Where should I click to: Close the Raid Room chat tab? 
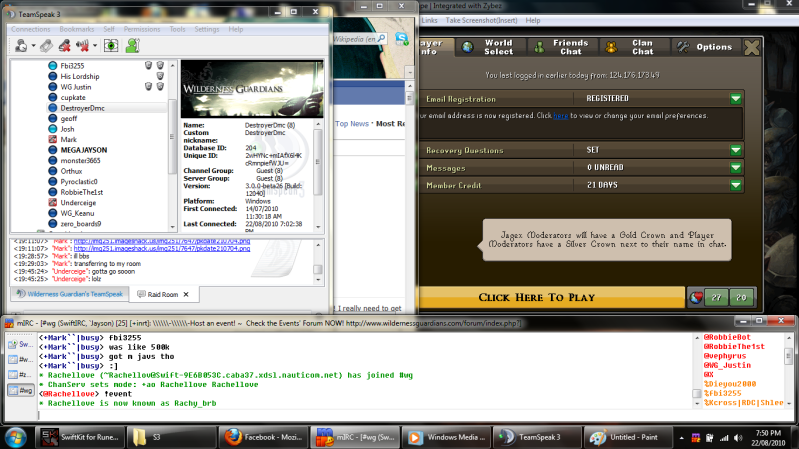186,295
